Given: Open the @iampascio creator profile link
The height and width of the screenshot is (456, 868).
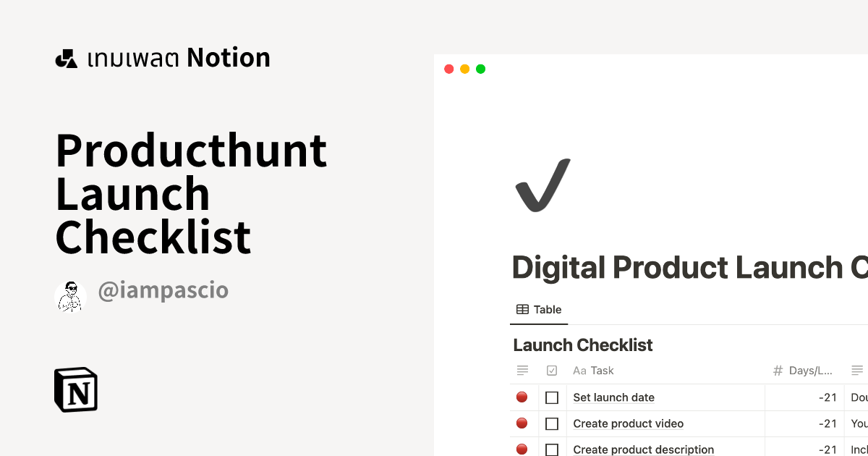Looking at the screenshot, I should click(163, 291).
